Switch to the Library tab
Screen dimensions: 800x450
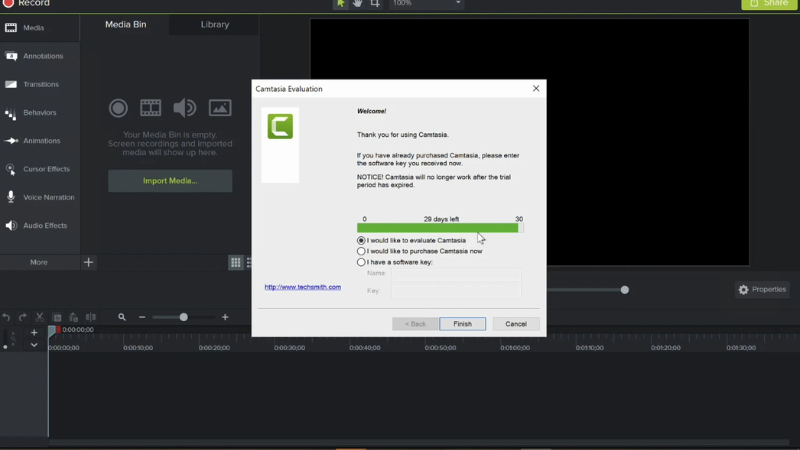[x=214, y=24]
